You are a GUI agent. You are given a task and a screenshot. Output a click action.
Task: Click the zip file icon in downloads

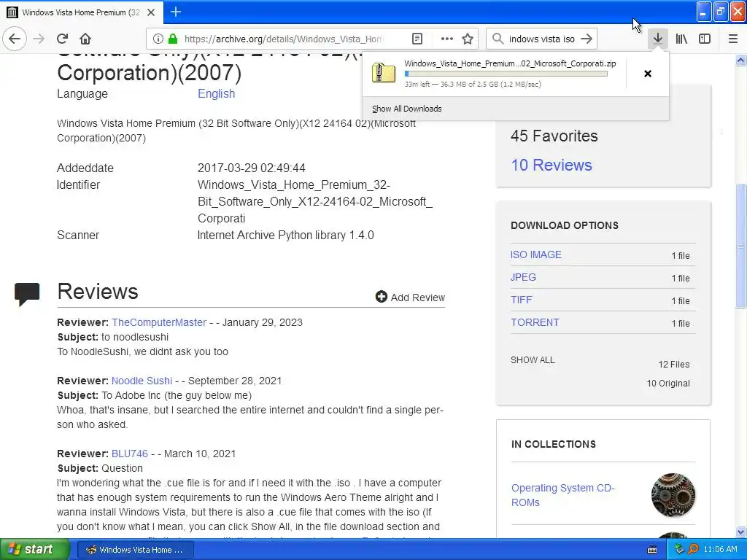tap(384, 74)
